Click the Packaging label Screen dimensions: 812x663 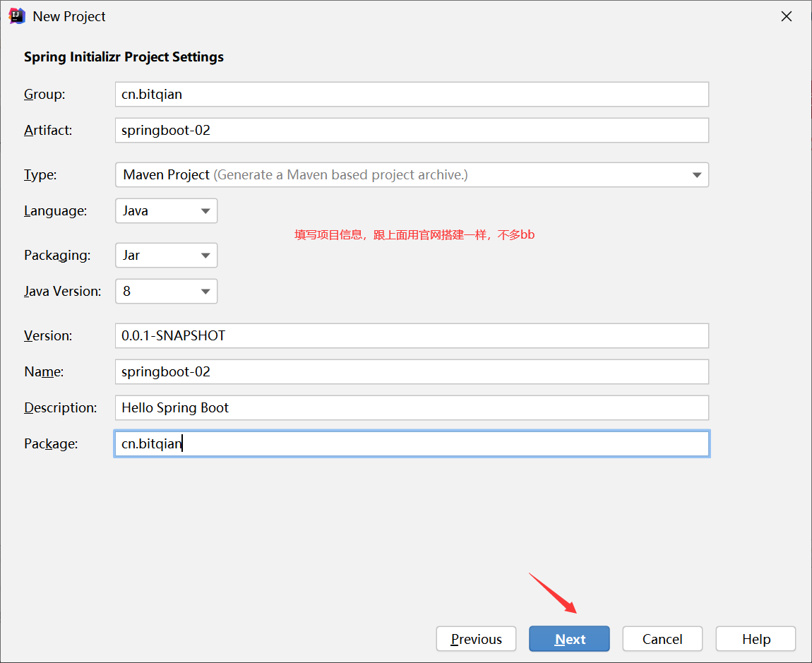pos(57,256)
